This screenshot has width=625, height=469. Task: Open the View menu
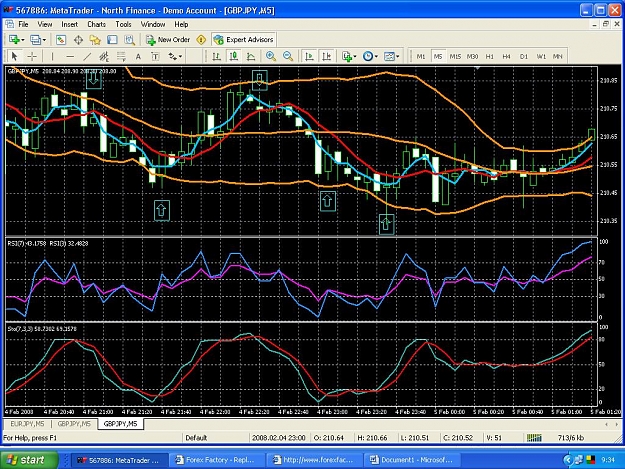tap(45, 24)
